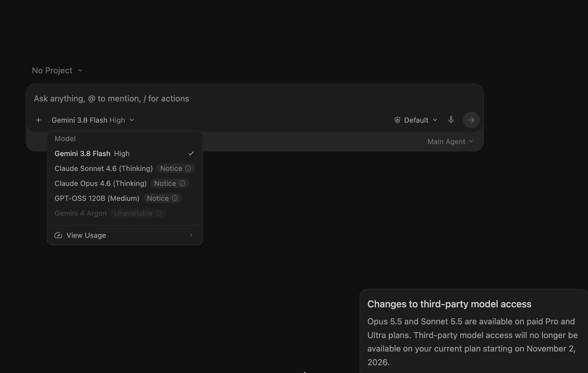Click the Ask anything prompt field
The image size is (588, 373).
click(255, 98)
